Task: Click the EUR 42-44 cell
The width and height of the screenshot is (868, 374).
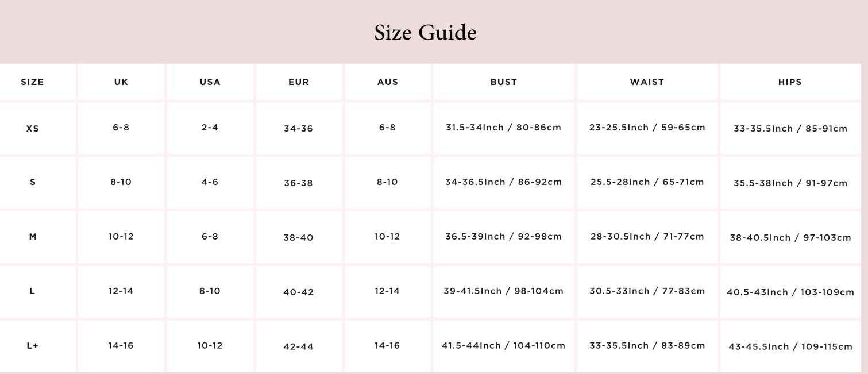Action: point(299,347)
